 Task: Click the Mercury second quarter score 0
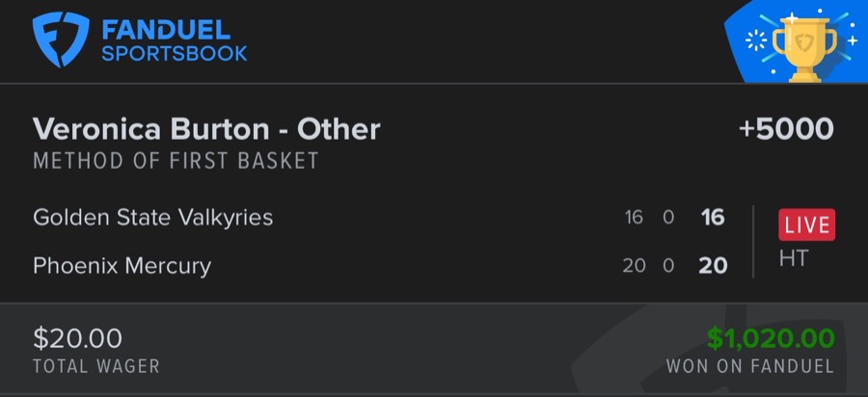pos(667,265)
